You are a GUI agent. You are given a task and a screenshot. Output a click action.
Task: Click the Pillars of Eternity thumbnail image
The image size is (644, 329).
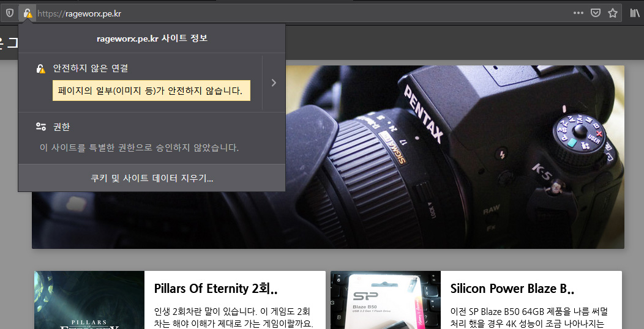pyautogui.click(x=89, y=300)
